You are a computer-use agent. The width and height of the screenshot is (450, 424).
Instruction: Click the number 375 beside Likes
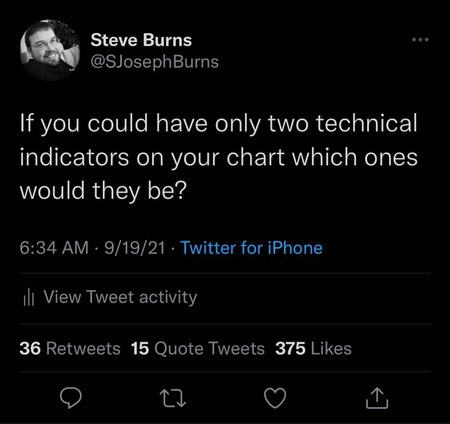click(290, 349)
